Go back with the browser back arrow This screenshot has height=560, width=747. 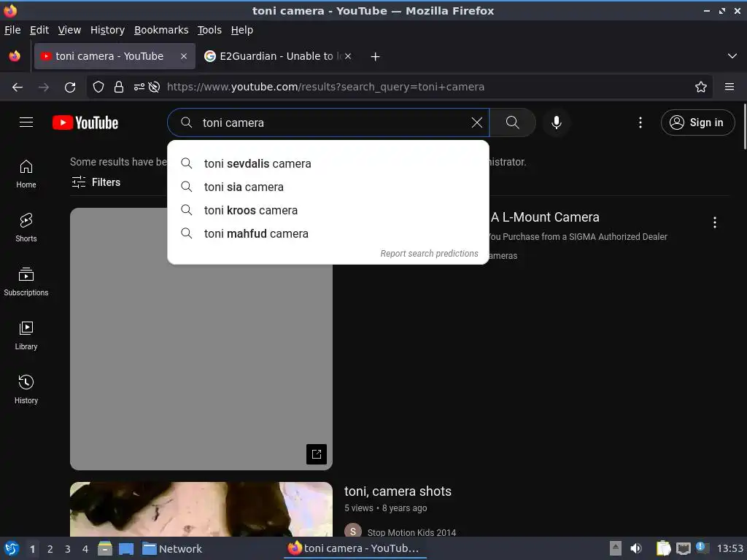pyautogui.click(x=18, y=87)
